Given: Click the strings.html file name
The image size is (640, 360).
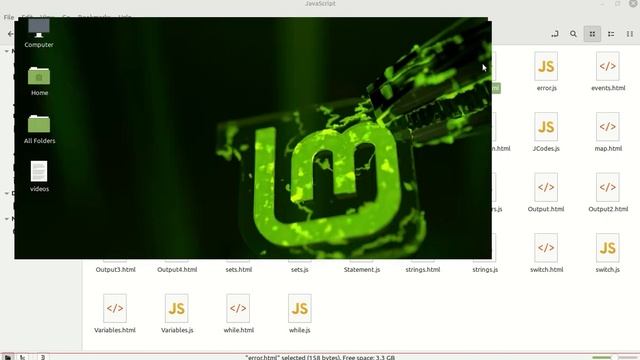Looking at the screenshot, I should (423, 269).
